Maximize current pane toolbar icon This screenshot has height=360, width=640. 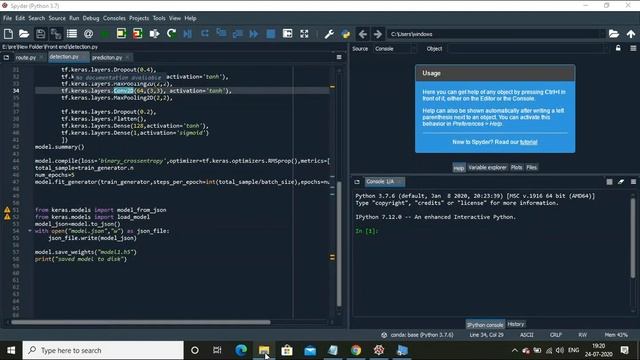click(x=287, y=34)
